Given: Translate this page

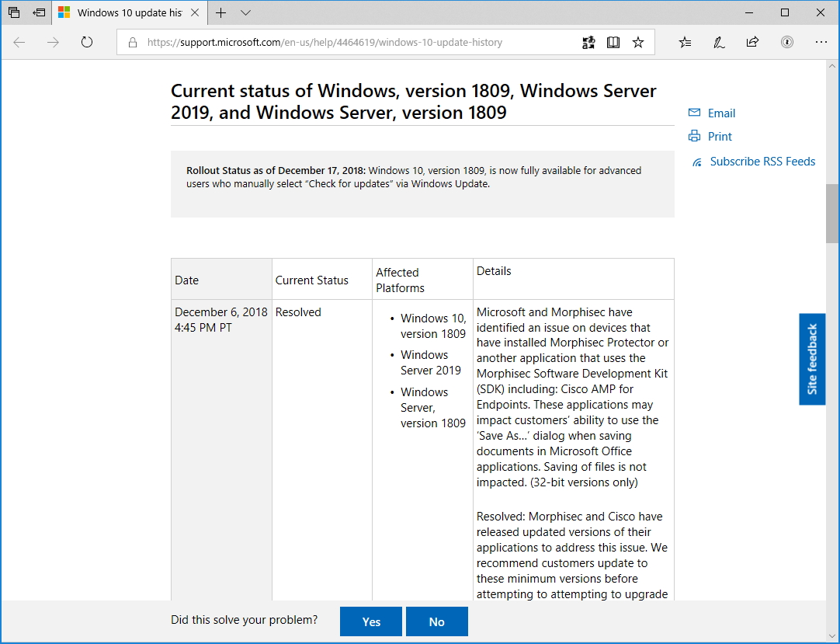Looking at the screenshot, I should pos(588,42).
